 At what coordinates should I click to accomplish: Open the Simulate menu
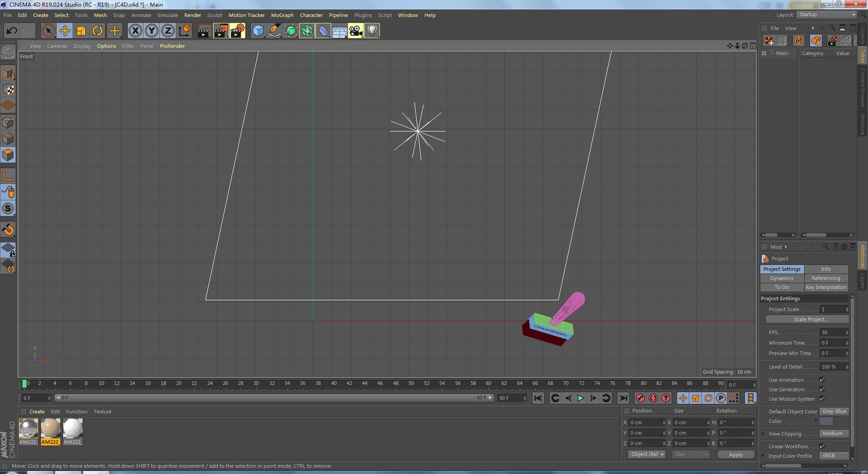[x=168, y=15]
